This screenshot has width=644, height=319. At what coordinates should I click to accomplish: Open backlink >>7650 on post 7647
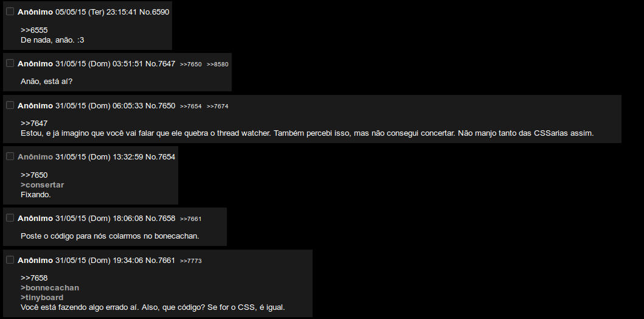(x=190, y=64)
